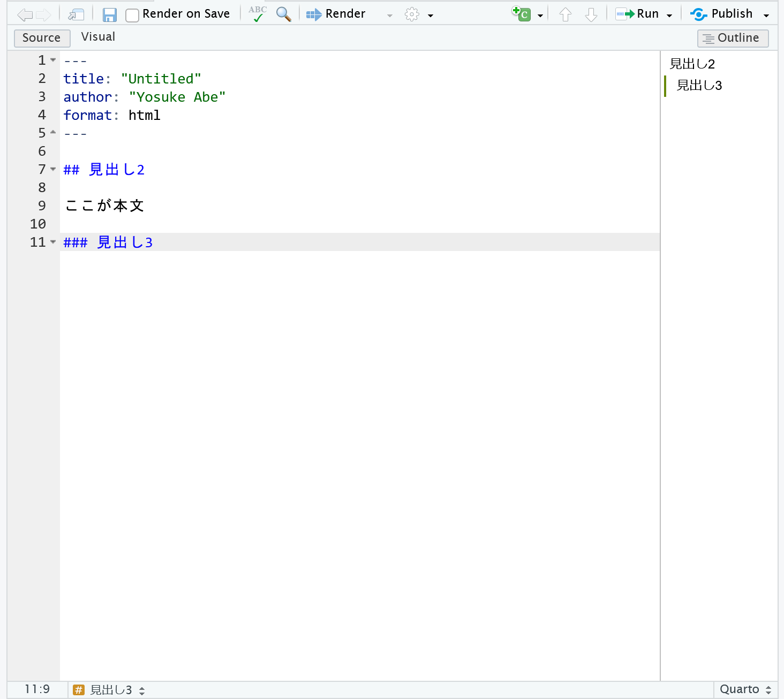784x699 pixels.
Task: Show document in new window
Action: 76,14
